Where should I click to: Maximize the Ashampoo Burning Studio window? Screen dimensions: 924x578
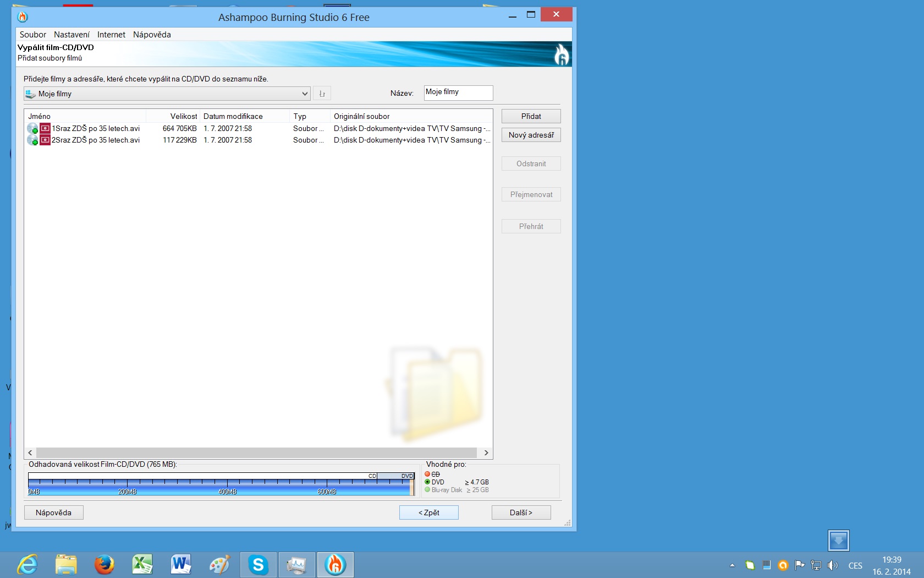click(x=531, y=15)
